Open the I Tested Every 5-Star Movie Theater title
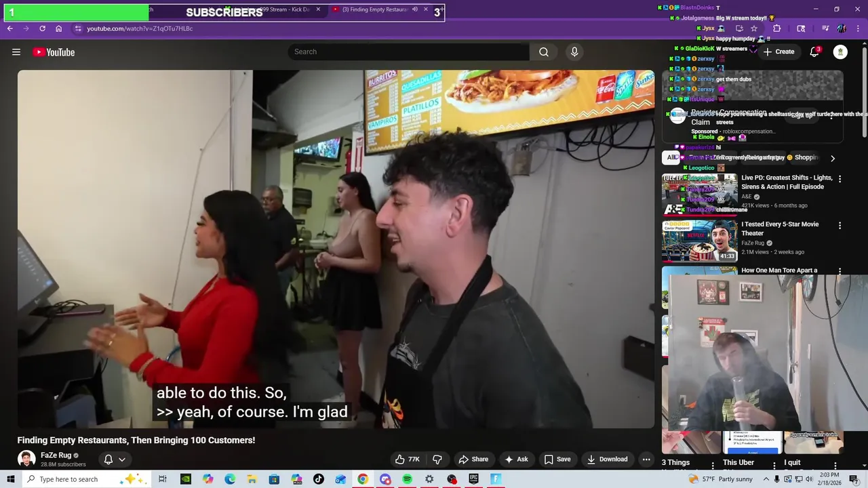Viewport: 868px width, 488px height. click(780, 228)
